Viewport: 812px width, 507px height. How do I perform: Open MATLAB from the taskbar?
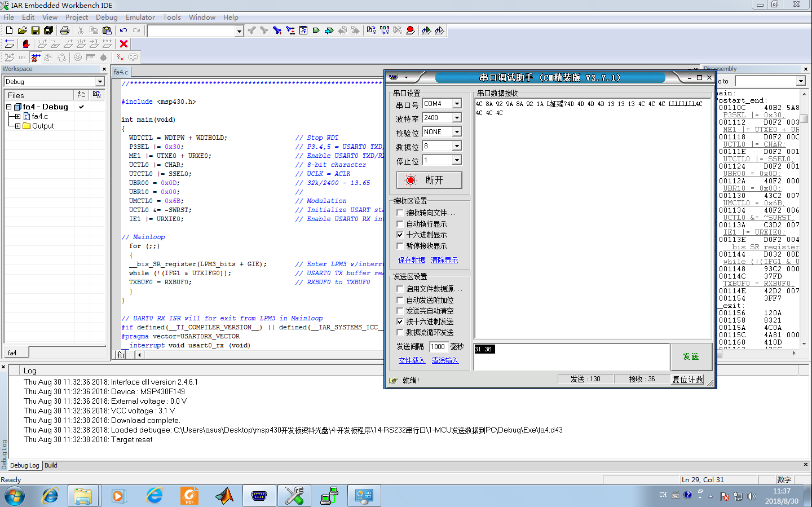(x=224, y=496)
